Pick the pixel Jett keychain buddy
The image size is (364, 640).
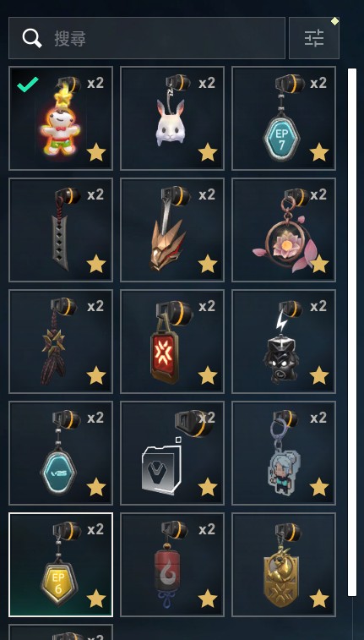[284, 453]
